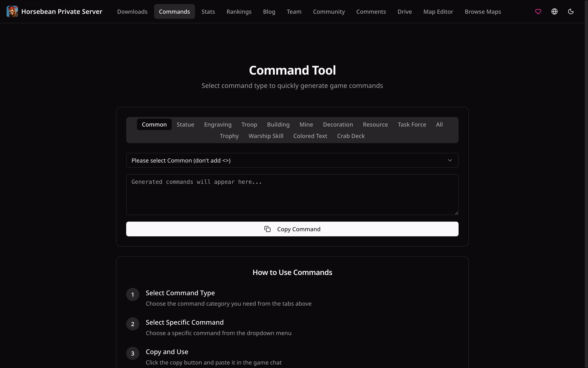Go to Drive in the navbar
The height and width of the screenshot is (368, 588).
pyautogui.click(x=404, y=11)
